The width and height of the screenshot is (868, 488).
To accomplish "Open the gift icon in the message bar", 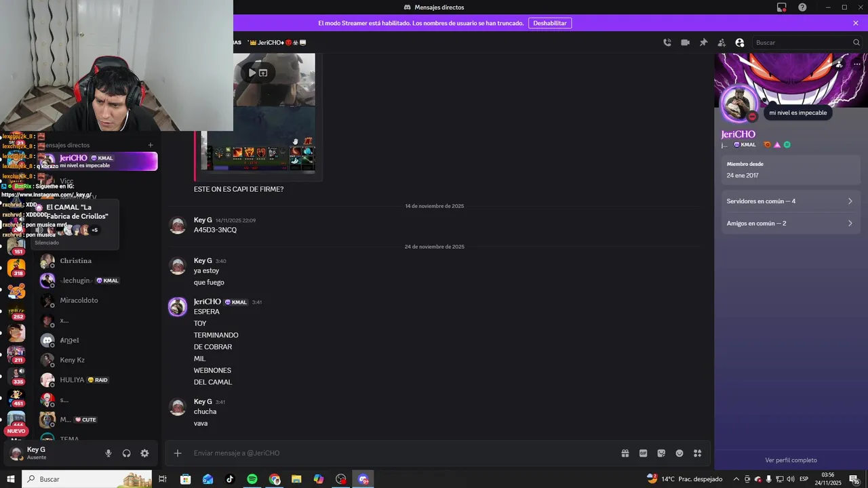I will (x=625, y=453).
